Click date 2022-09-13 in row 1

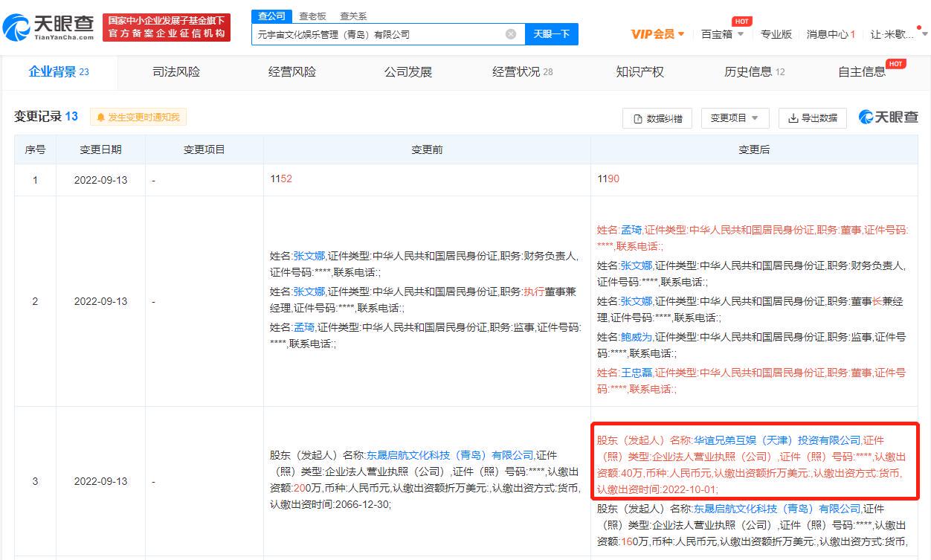point(100,179)
